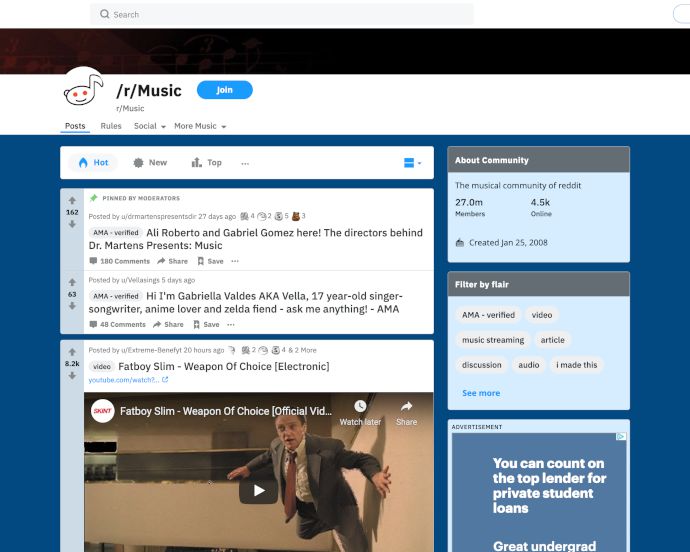This screenshot has height=552, width=690.
Task: Click the YouTube Share arrow on video
Action: tap(407, 406)
